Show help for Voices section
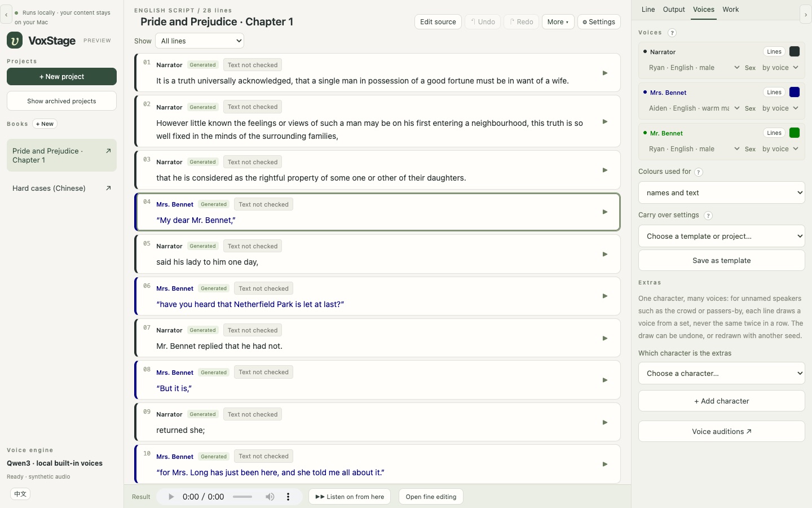The width and height of the screenshot is (812, 508). (672, 33)
